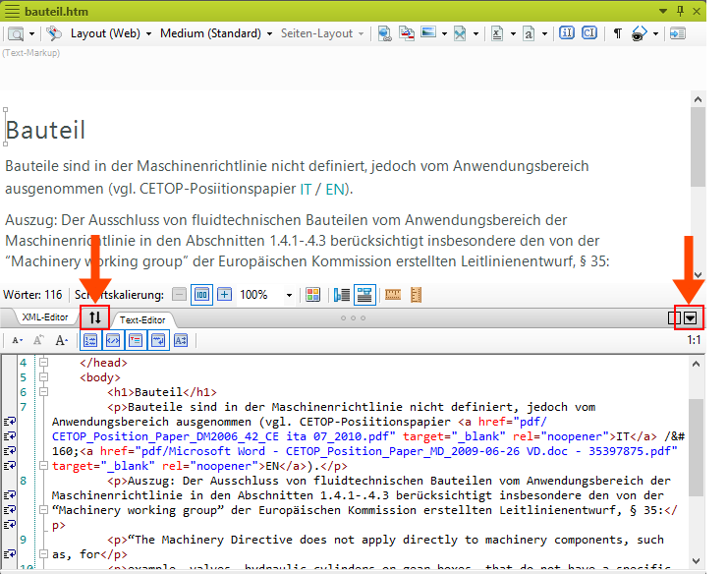Toggle first highlighted text-editor toolbar button

pos(90,340)
